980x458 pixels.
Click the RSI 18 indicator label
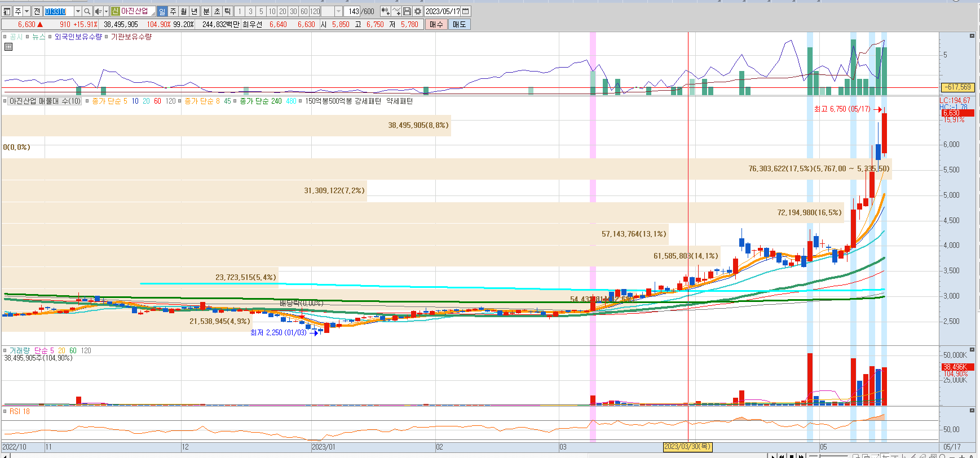(x=20, y=411)
